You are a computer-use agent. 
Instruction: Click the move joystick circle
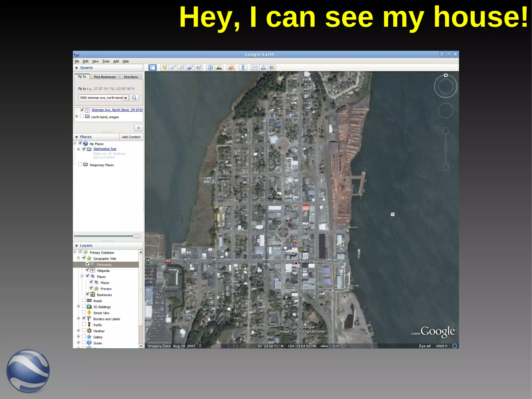(x=445, y=110)
